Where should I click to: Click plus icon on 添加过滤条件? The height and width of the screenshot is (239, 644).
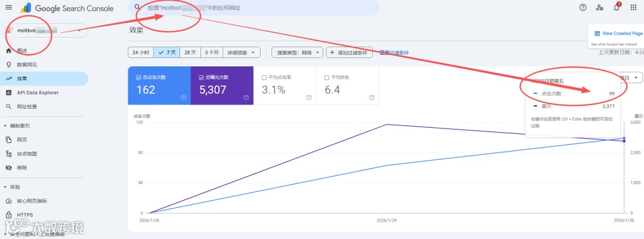point(332,52)
